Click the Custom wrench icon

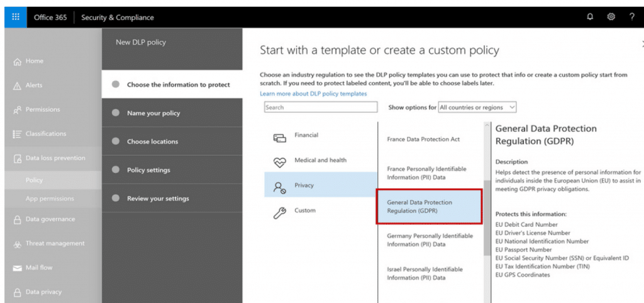click(280, 214)
